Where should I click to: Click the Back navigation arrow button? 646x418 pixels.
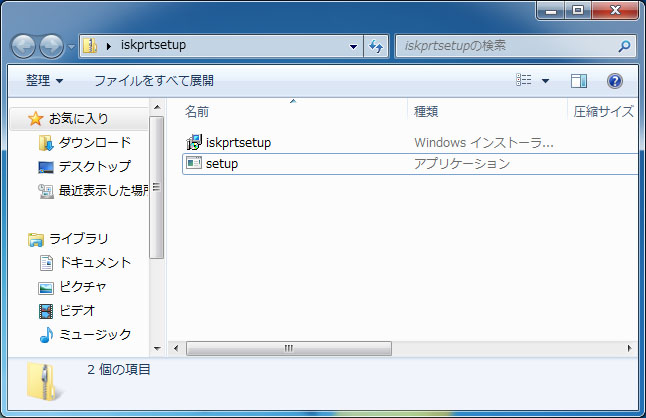point(24,46)
